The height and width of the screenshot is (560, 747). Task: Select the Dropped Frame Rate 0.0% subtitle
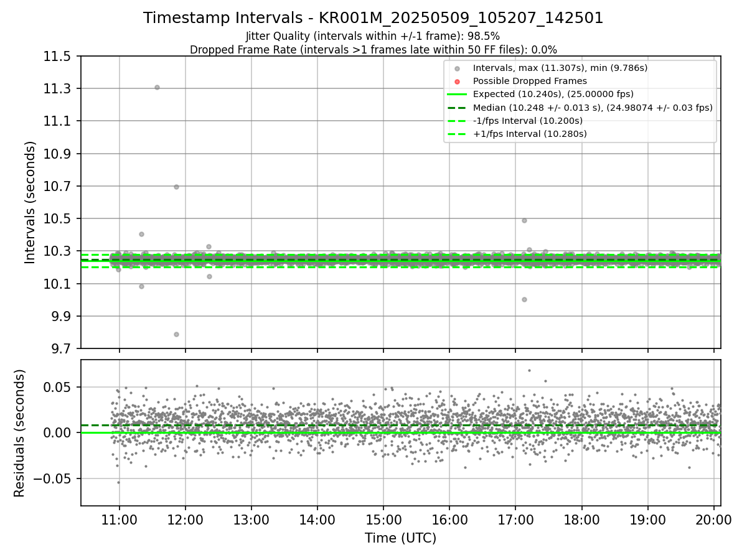coord(374,50)
